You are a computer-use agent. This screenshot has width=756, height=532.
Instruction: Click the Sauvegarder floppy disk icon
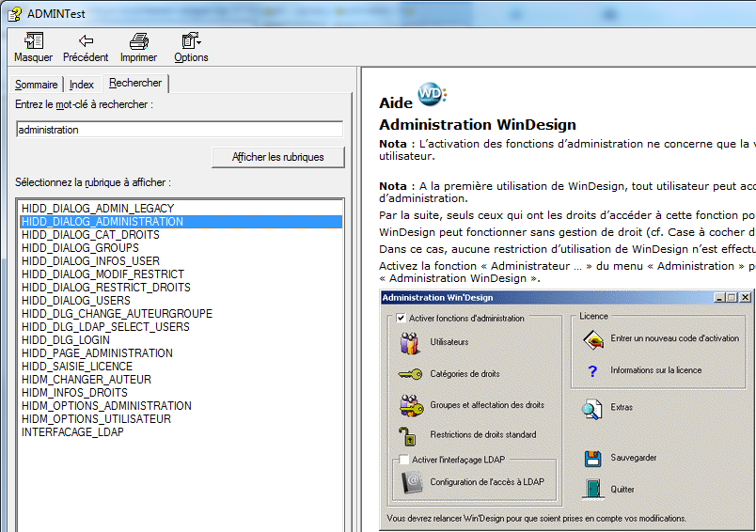coord(592,459)
